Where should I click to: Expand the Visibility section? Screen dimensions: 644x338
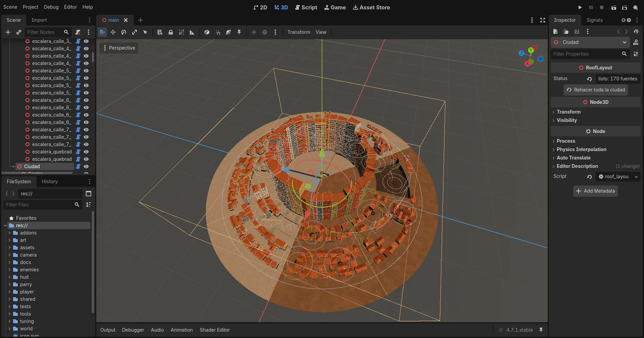coord(567,120)
